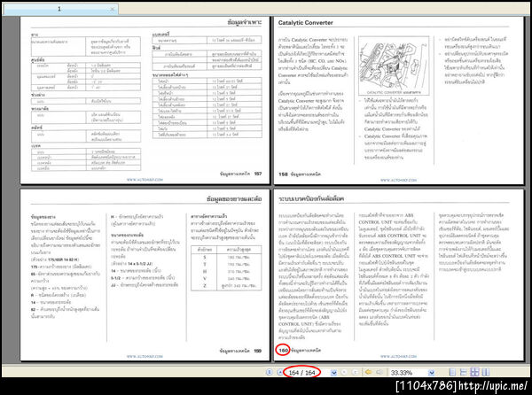This screenshot has height=395, width=532.
Task: Click the Catalytic Converter page 158
Action: click(399, 100)
